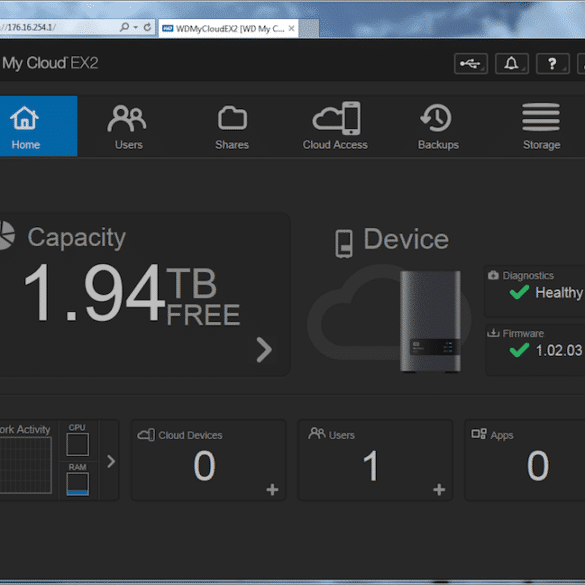Open the Users section in navigation
Screen dimensions: 585x585
[x=128, y=127]
